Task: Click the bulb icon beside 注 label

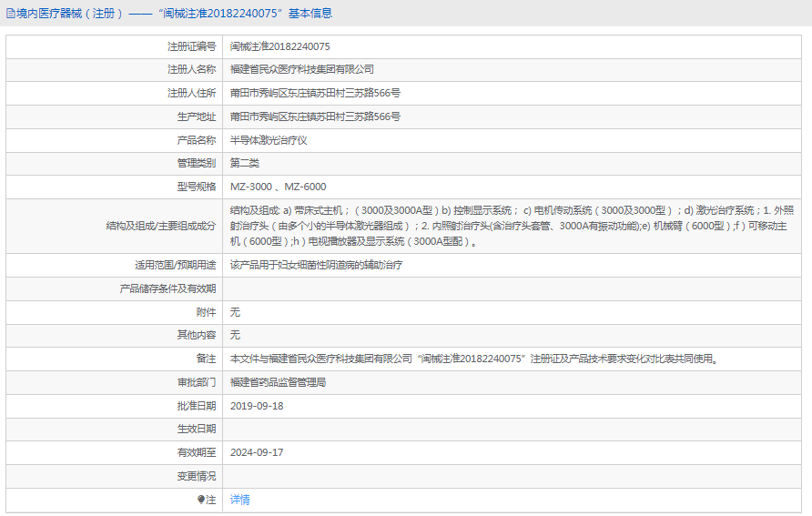Action: [201, 500]
